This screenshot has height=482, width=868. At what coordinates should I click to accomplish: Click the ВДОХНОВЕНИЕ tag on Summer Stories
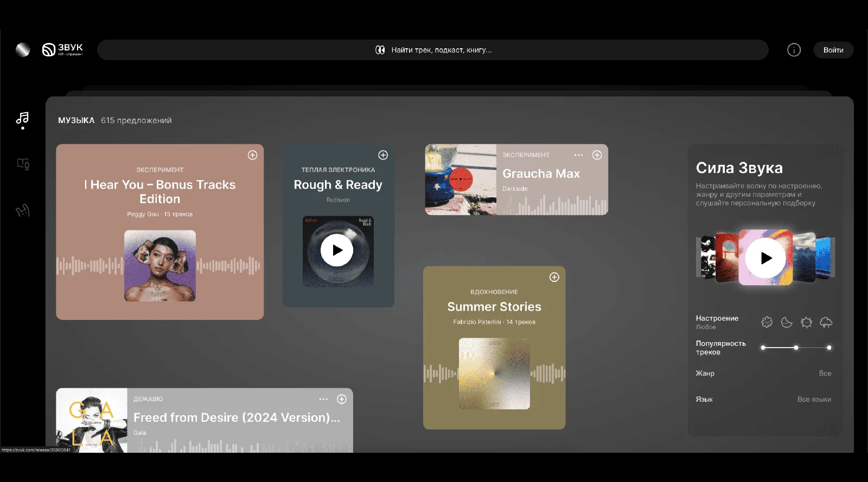click(494, 292)
